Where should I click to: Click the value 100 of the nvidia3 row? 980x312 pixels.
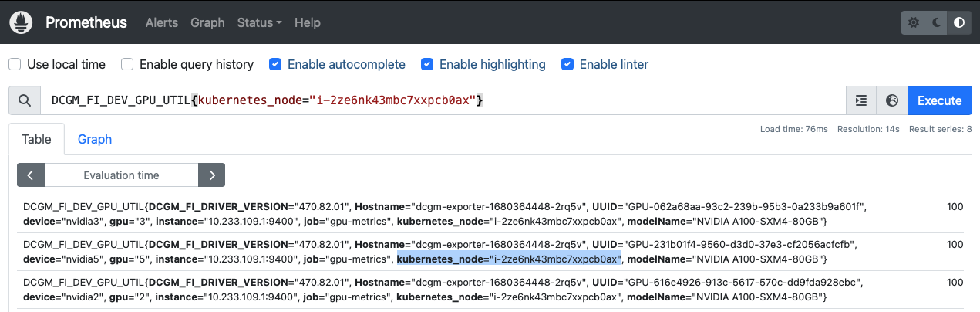coord(955,206)
